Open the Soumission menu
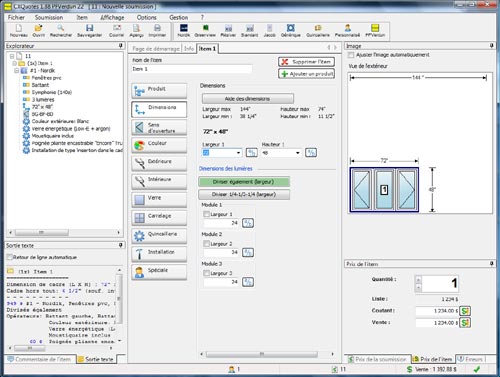The height and width of the screenshot is (377, 500). (x=49, y=17)
